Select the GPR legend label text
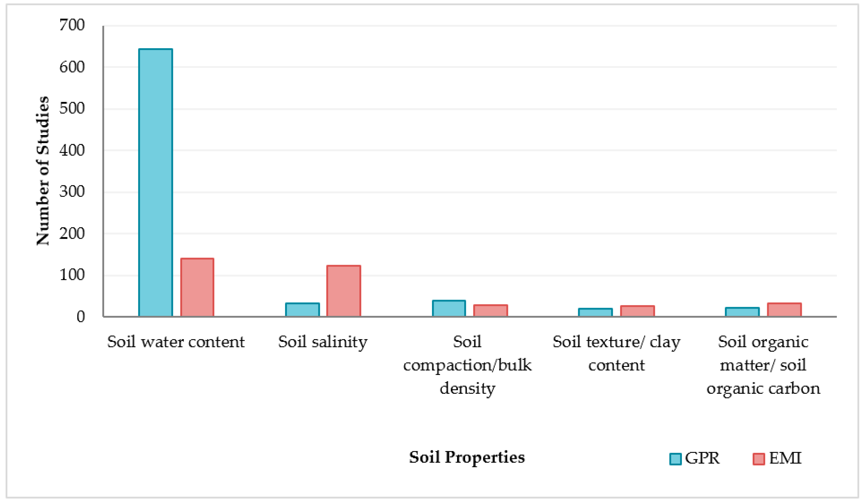 (x=702, y=458)
